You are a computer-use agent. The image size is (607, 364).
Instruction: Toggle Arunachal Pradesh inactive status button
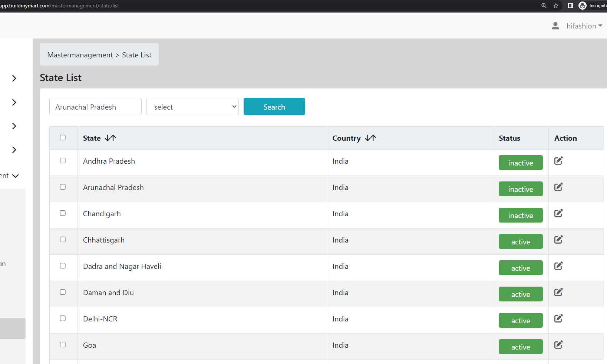pos(521,189)
